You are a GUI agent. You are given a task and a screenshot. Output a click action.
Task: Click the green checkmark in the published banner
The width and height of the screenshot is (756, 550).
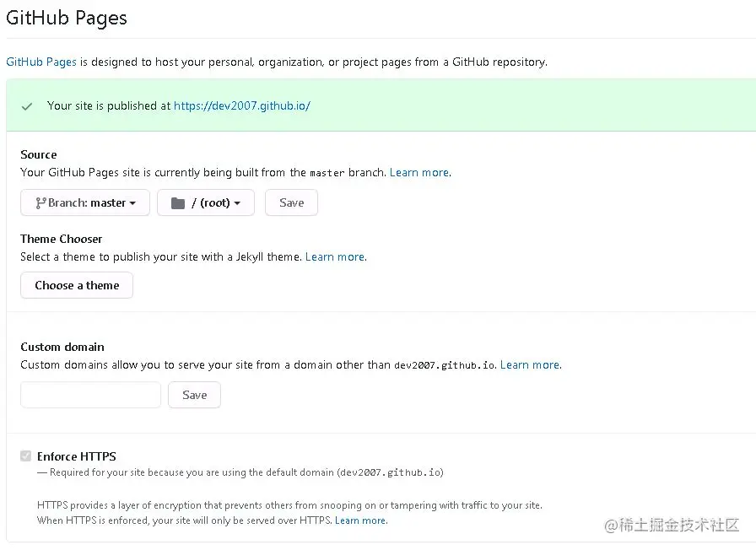(x=26, y=106)
